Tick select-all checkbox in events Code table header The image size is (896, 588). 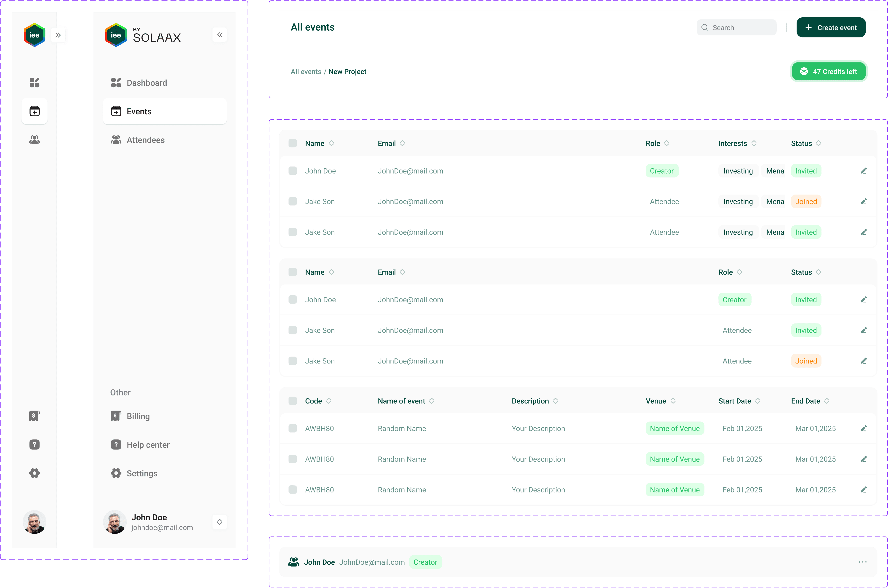click(293, 401)
